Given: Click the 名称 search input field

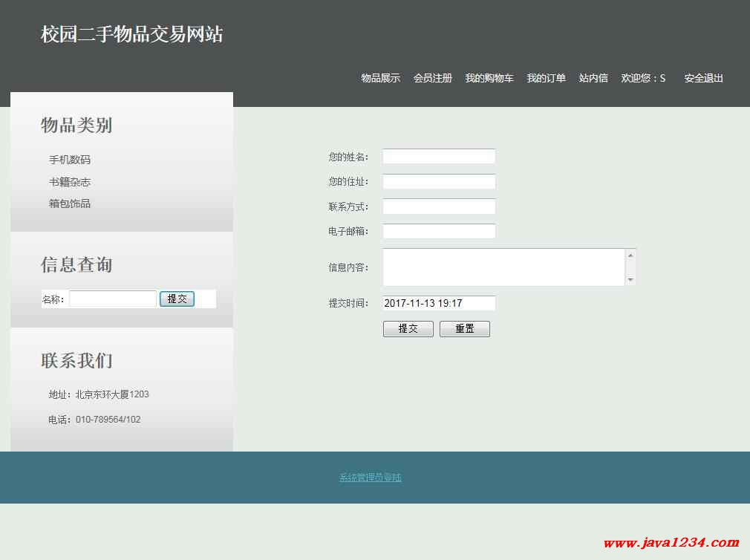Looking at the screenshot, I should coord(113,299).
